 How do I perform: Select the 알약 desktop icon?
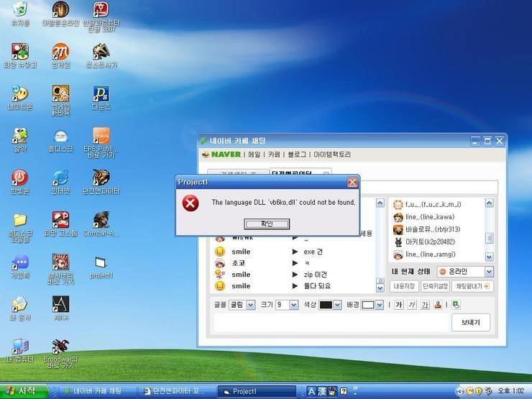(20, 139)
